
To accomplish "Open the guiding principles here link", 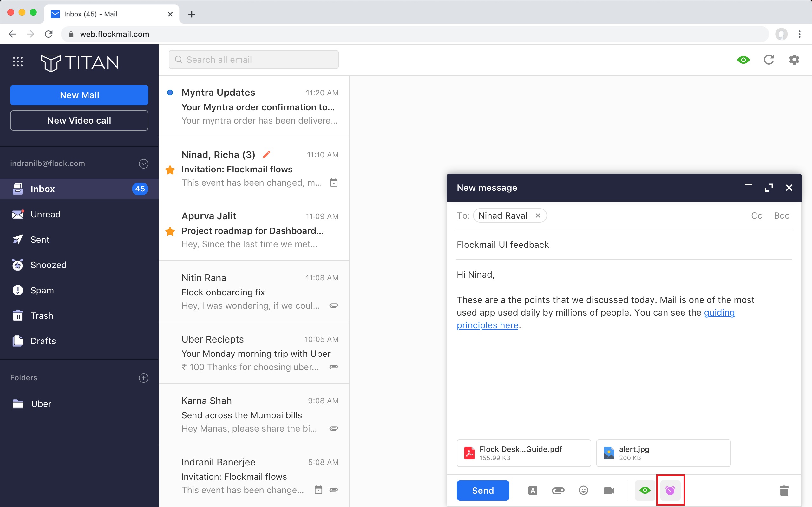I will [596, 319].
